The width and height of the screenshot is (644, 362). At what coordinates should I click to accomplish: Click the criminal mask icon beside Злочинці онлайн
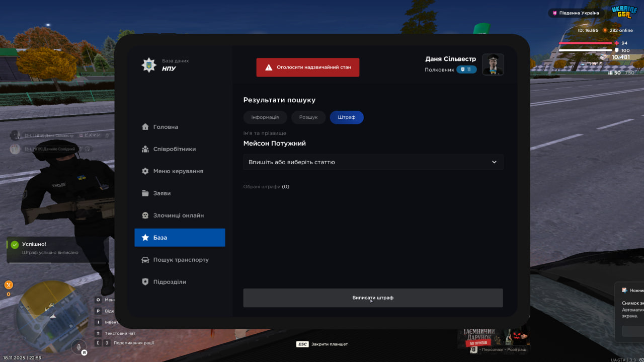coord(145,215)
